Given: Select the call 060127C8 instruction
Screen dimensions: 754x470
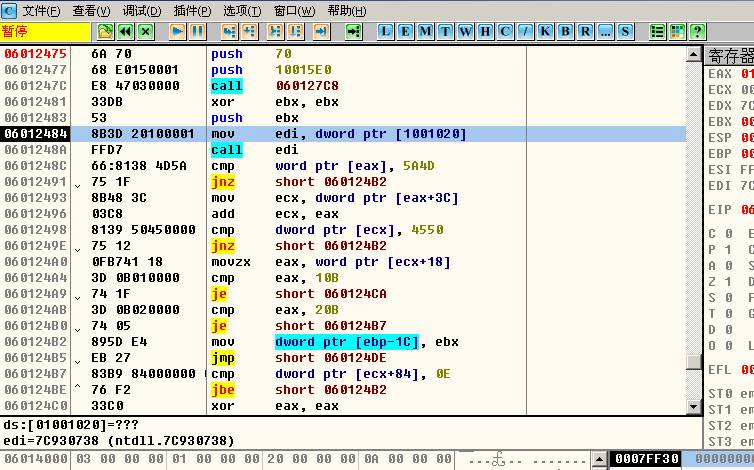Looking at the screenshot, I should [275, 86].
